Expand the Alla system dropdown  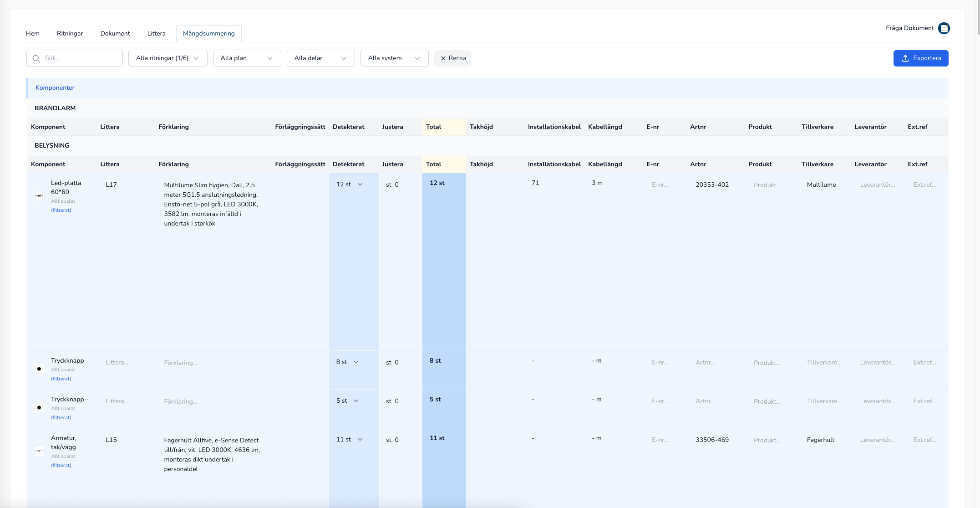(x=394, y=58)
